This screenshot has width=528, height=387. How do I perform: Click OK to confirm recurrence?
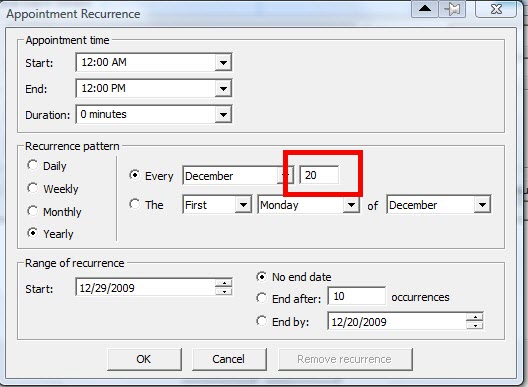[144, 359]
